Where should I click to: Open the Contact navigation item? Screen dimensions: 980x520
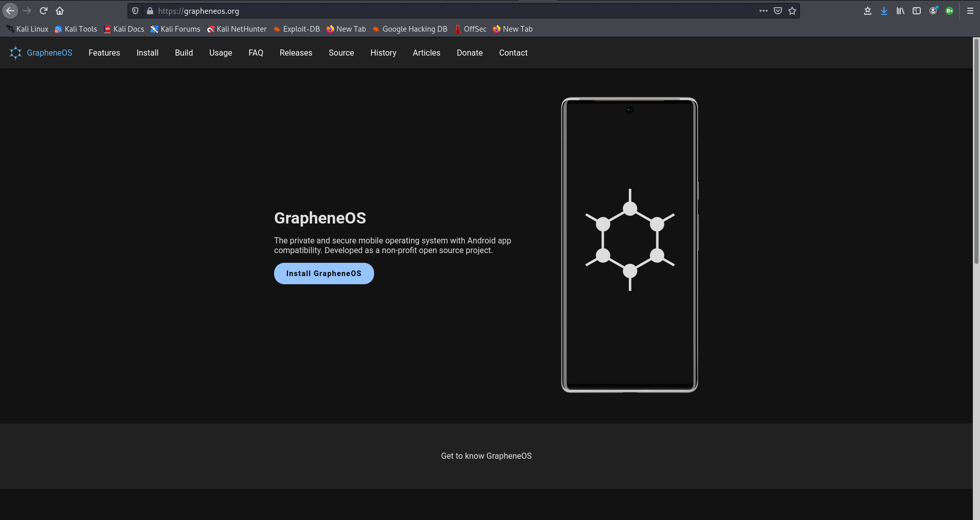point(513,53)
